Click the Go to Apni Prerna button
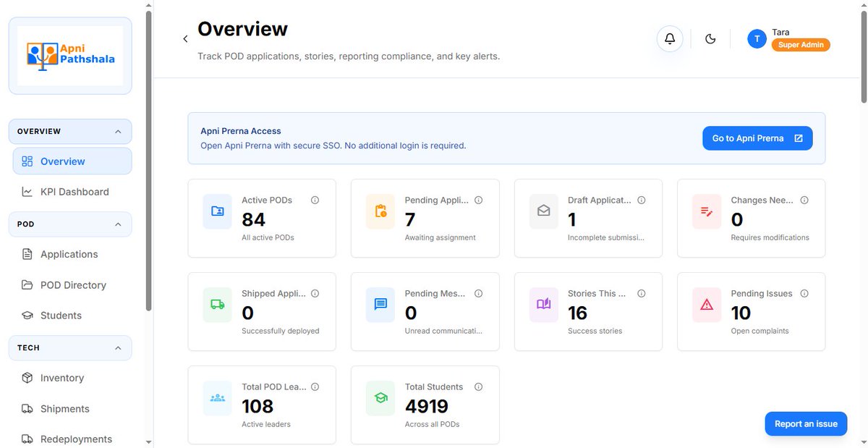This screenshot has width=868, height=448. pyautogui.click(x=757, y=138)
